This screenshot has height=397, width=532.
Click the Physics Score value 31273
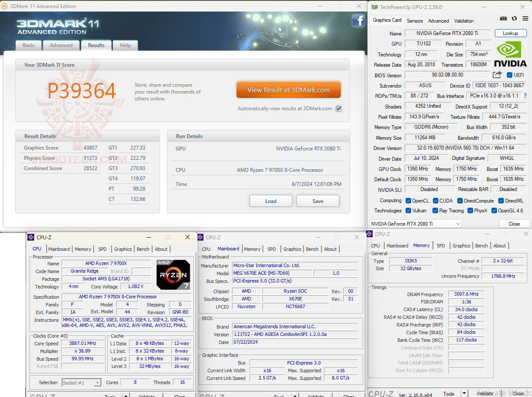[91, 158]
